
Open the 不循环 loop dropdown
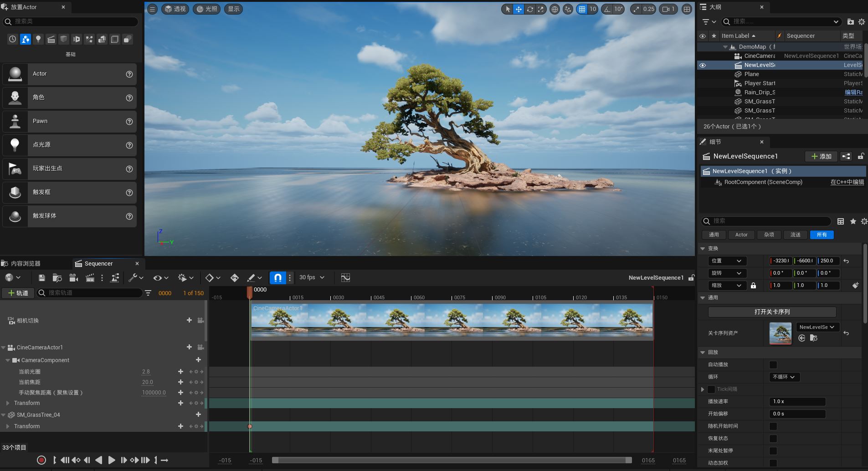[784, 377]
